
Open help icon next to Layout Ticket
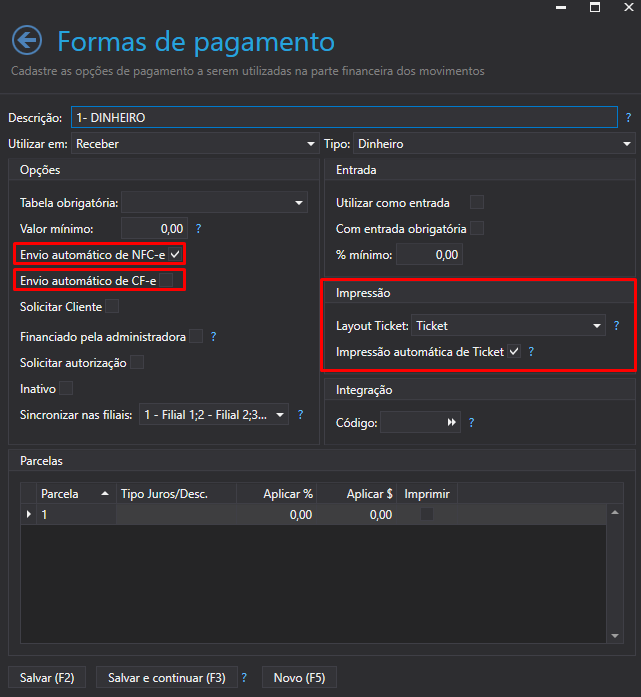[x=617, y=326]
